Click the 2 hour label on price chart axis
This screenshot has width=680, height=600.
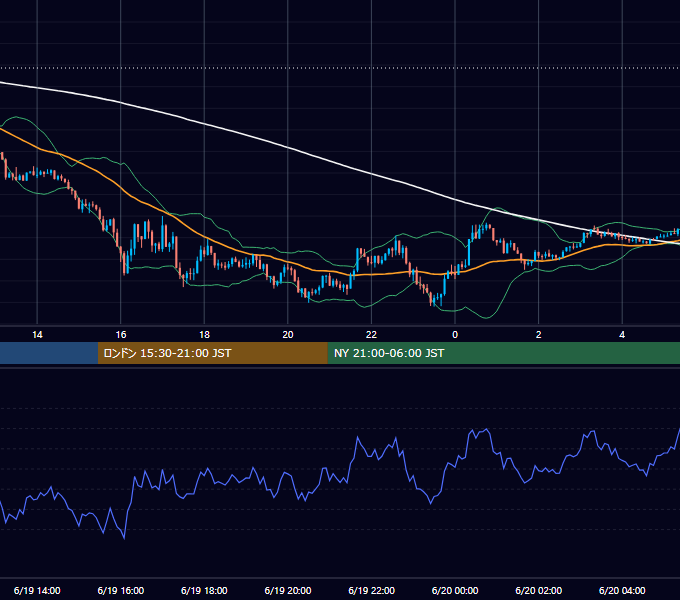539,335
